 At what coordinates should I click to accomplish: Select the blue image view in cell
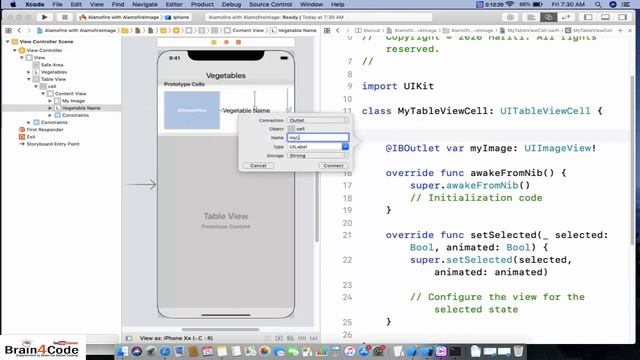tap(192, 110)
